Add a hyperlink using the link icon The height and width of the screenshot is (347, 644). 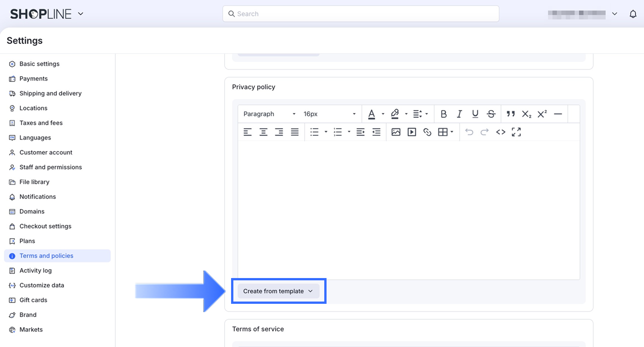click(427, 132)
